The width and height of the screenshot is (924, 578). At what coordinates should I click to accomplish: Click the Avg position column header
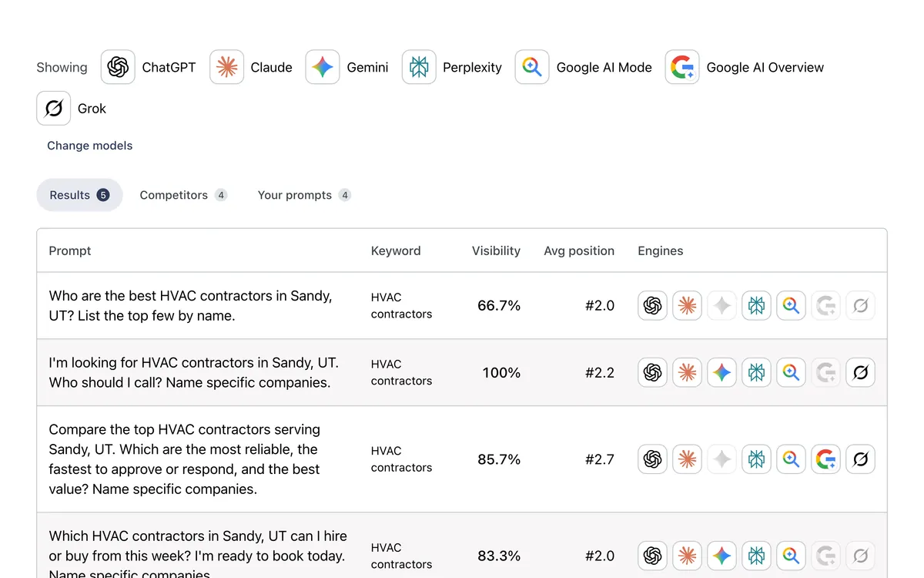tap(579, 250)
